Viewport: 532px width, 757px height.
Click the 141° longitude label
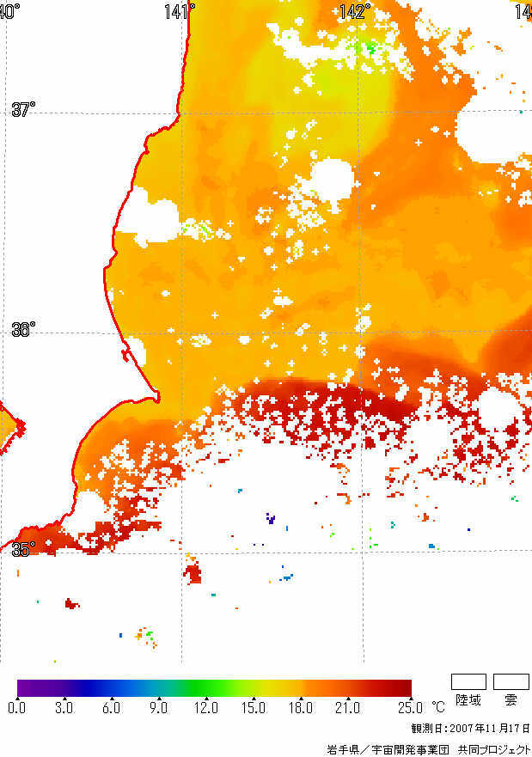(180, 11)
